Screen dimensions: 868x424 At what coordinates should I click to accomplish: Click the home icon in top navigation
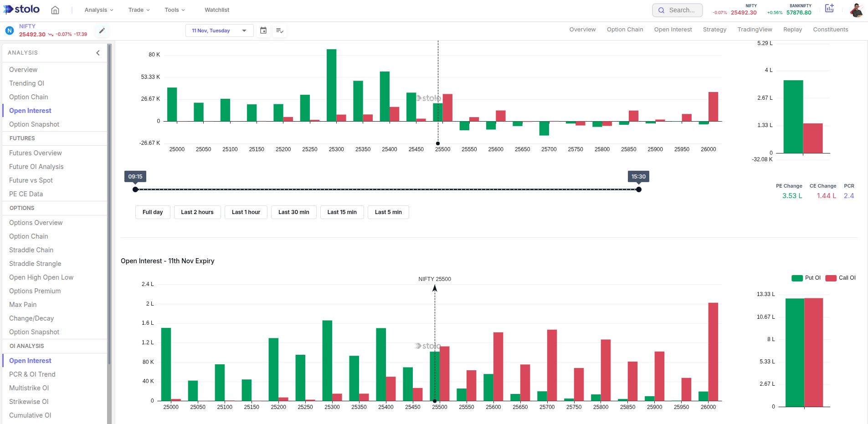click(55, 10)
